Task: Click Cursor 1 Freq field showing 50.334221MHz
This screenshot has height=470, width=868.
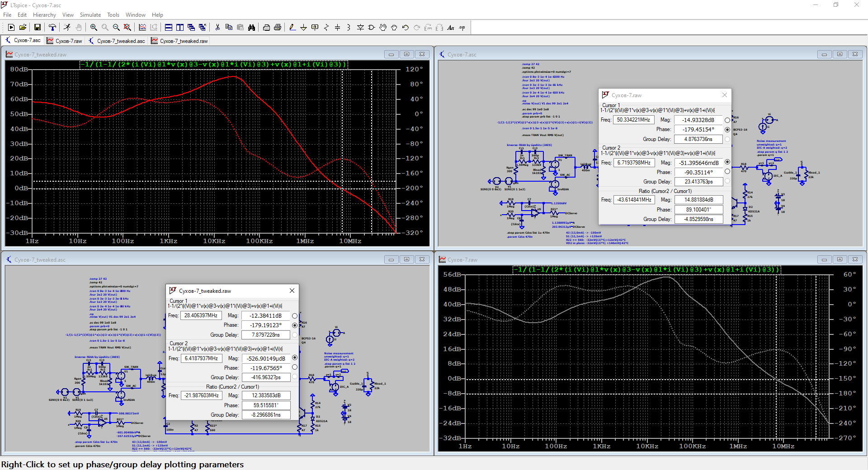Action: [633, 120]
